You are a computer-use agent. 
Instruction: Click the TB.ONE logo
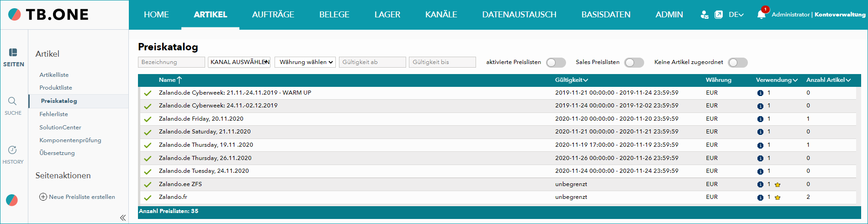pos(48,15)
